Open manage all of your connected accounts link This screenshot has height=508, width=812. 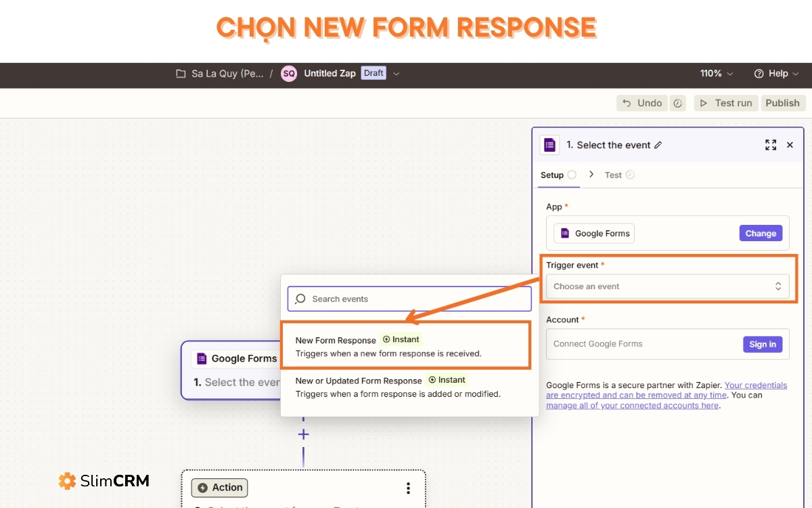click(632, 405)
